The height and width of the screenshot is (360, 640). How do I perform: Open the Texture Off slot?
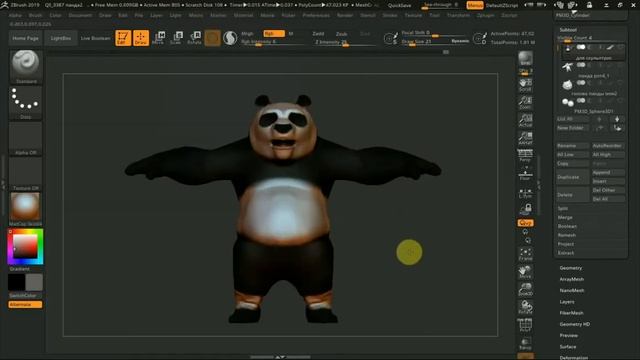pos(26,174)
